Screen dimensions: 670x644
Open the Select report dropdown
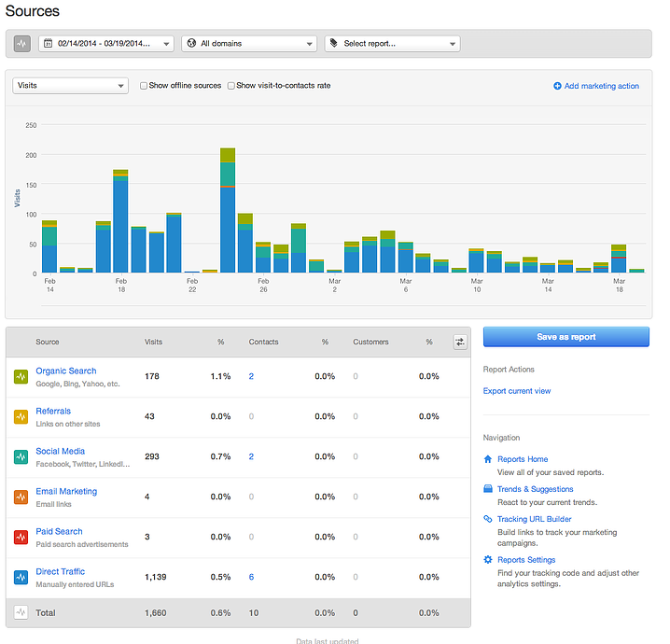[392, 44]
